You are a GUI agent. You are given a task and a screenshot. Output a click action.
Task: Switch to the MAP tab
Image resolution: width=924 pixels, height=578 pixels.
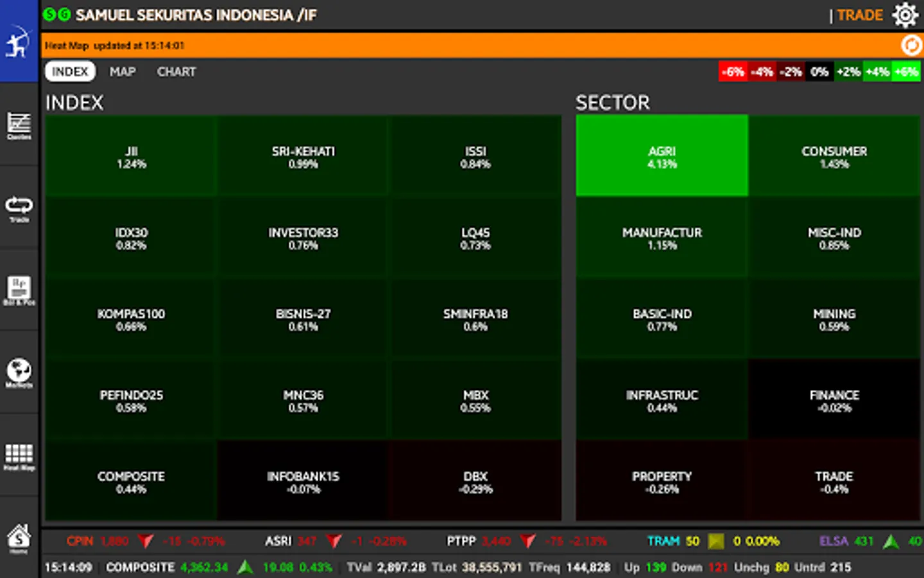tap(123, 71)
